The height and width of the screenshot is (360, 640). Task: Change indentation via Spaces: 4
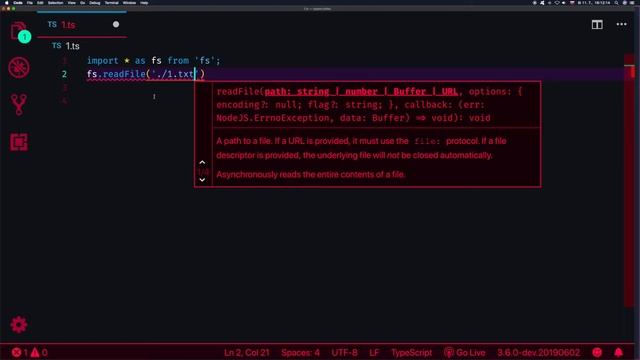point(300,353)
